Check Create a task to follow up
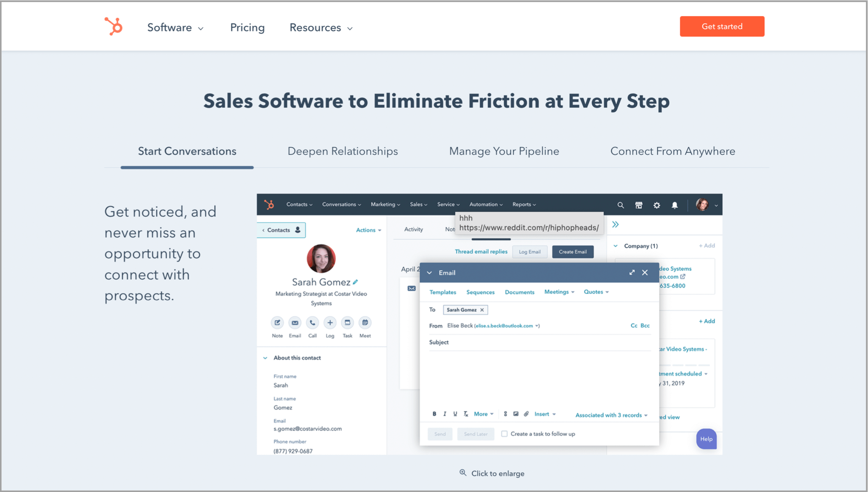 504,434
